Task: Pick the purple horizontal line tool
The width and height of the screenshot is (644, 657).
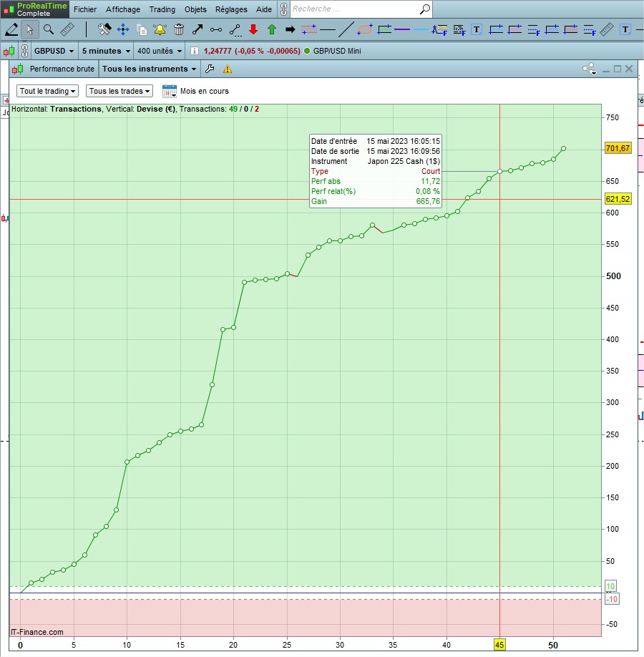Action: point(402,29)
